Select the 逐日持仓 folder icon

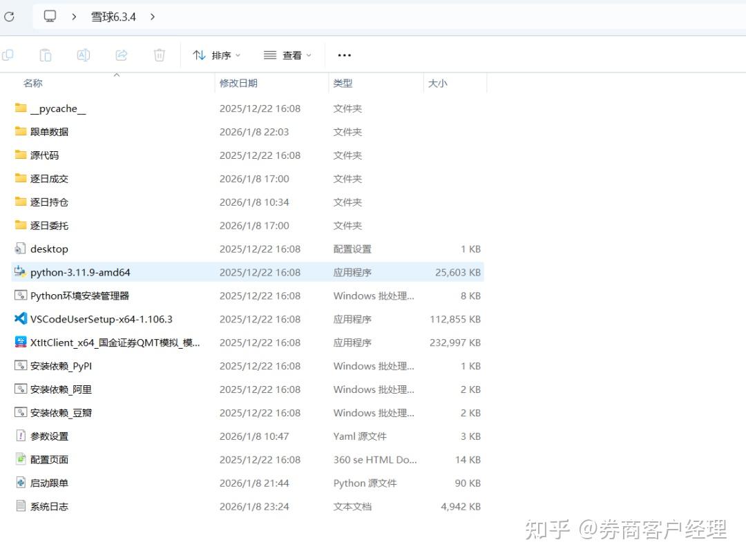[21, 202]
